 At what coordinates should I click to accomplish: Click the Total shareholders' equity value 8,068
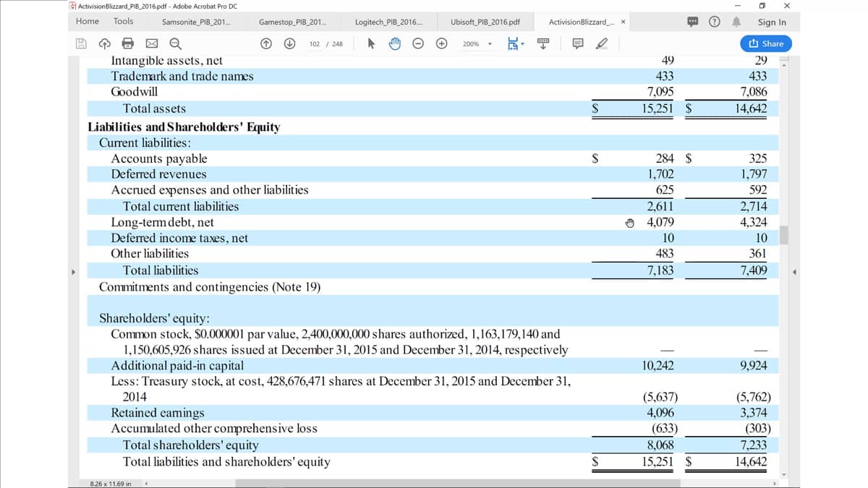(x=660, y=445)
